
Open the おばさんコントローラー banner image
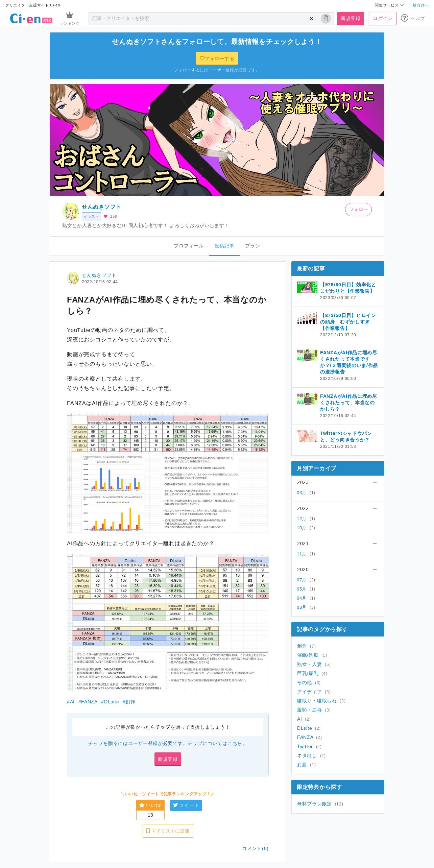pyautogui.click(x=217, y=140)
